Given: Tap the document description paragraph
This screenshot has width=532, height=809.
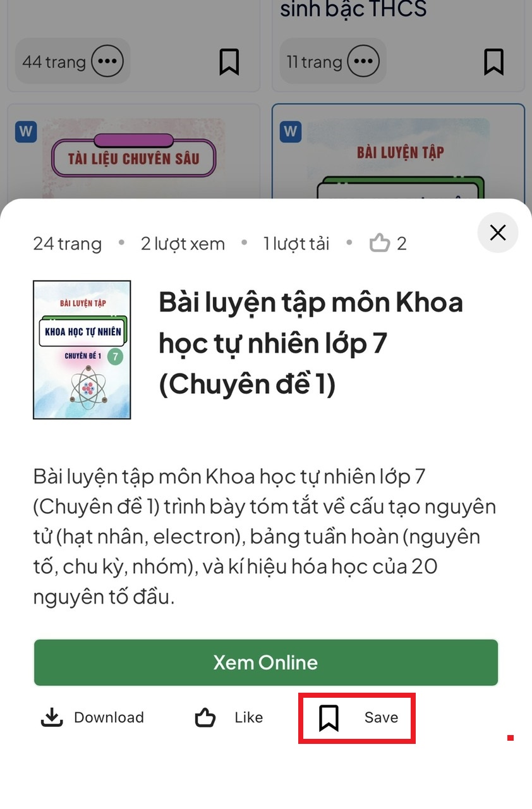Looking at the screenshot, I should tap(265, 537).
